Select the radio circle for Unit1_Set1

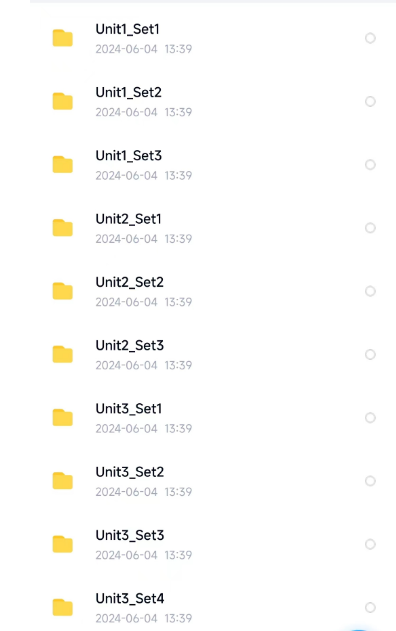click(370, 38)
